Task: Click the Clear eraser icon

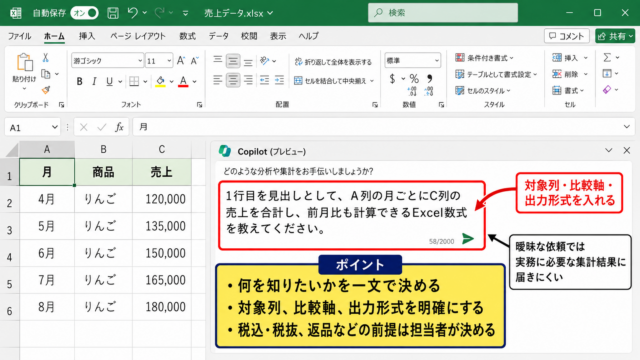Action: click(607, 89)
